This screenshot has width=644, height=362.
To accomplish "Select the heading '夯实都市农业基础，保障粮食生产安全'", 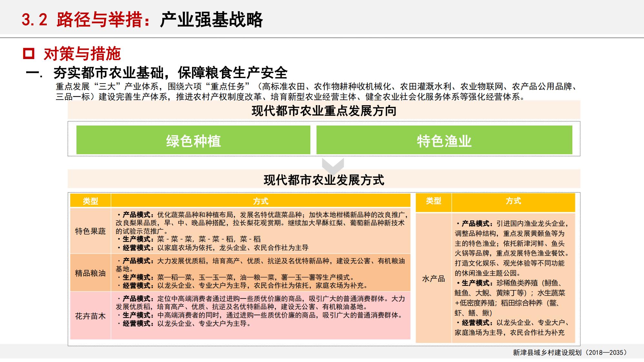I will 170,73.
